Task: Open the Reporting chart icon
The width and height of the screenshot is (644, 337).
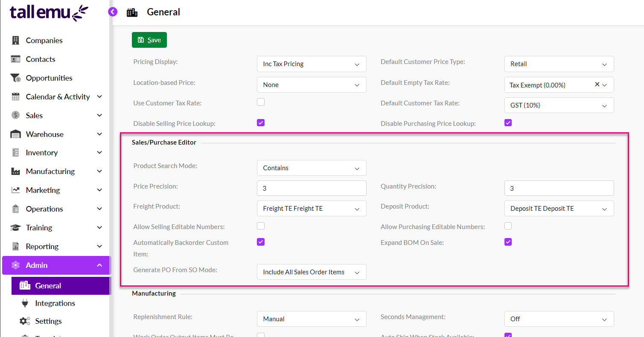Action: pyautogui.click(x=15, y=246)
